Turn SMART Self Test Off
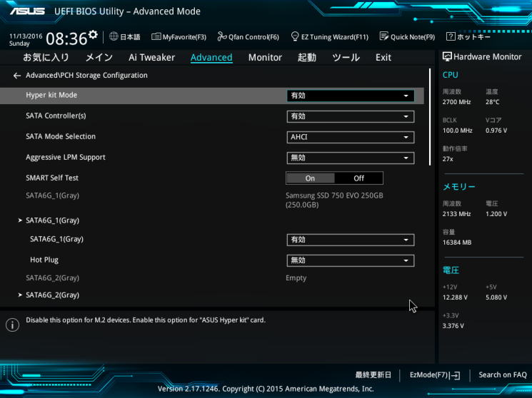This screenshot has height=398, width=532. pos(358,178)
